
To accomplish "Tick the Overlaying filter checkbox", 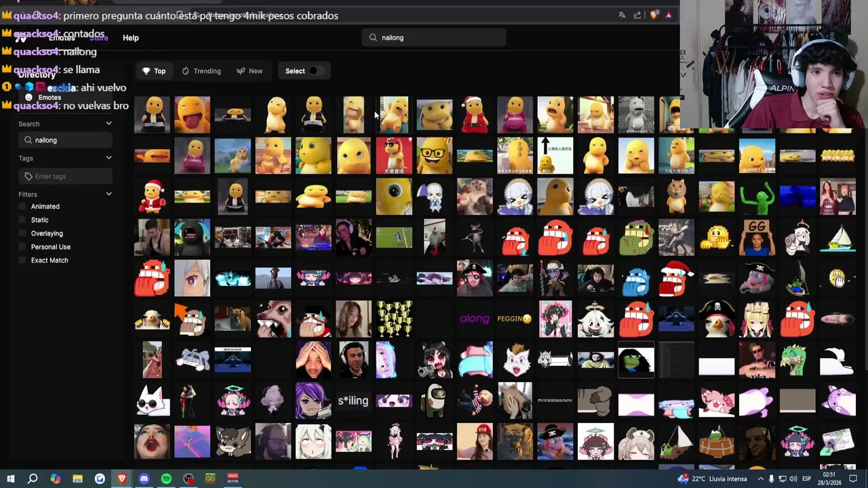I will point(22,234).
